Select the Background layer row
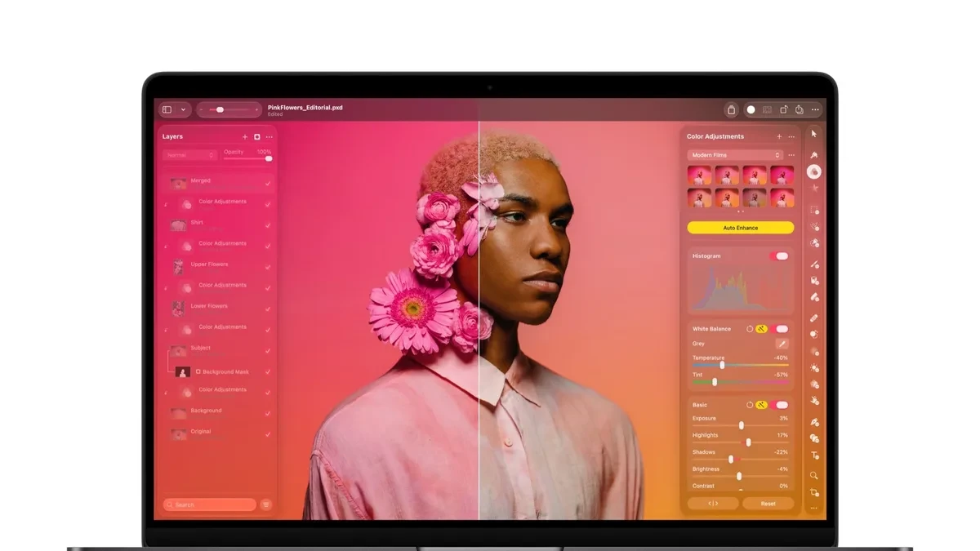This screenshot has height=551, width=980. [218, 413]
